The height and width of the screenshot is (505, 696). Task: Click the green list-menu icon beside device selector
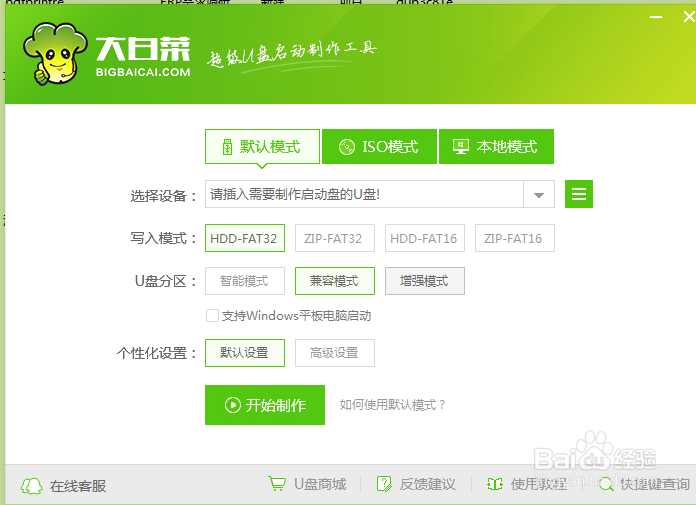click(x=579, y=194)
